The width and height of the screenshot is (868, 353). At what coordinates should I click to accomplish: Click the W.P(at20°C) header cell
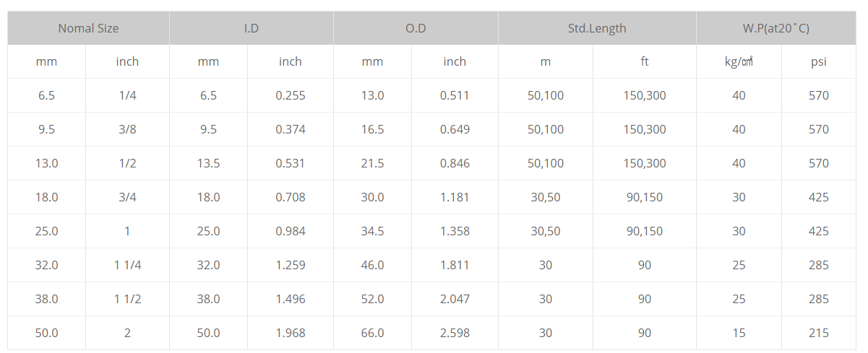tap(775, 28)
